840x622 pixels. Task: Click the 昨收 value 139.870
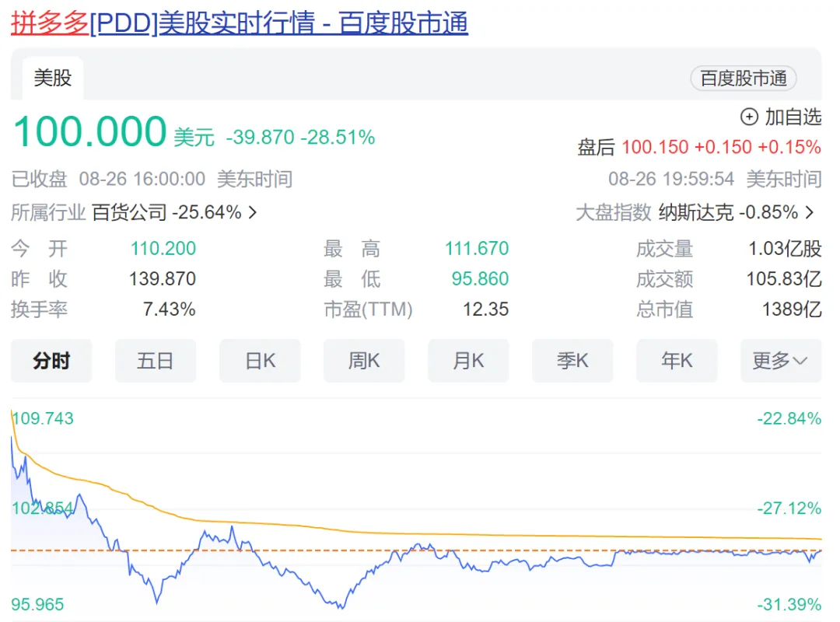[163, 279]
